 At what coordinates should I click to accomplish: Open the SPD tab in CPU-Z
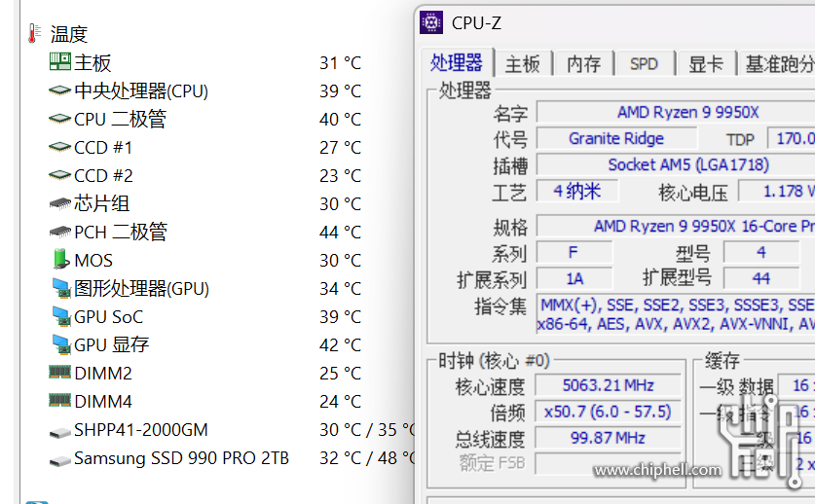point(644,64)
